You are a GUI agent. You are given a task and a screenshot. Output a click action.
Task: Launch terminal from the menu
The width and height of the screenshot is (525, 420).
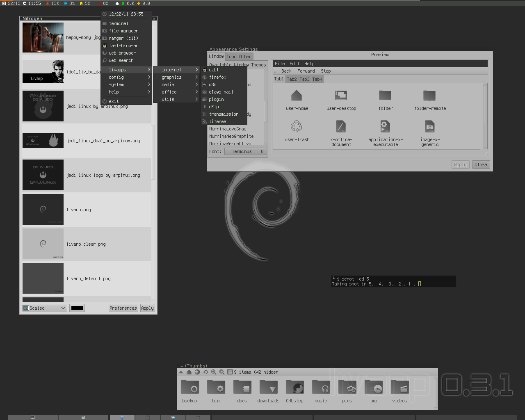tap(126, 23)
